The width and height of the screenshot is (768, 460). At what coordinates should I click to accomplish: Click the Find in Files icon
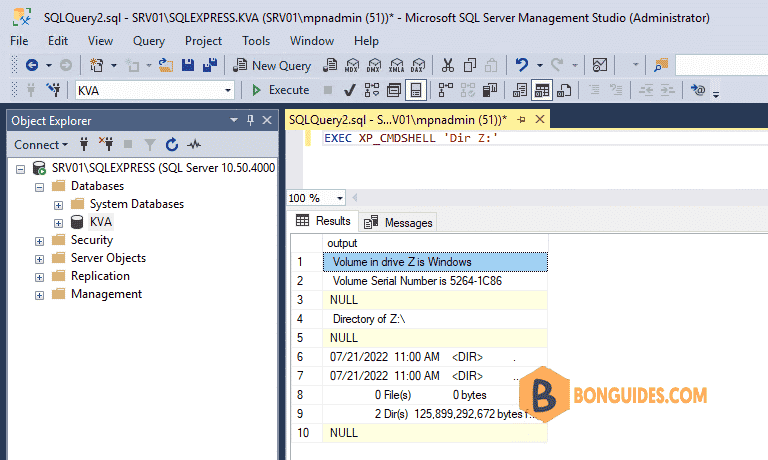pos(661,65)
